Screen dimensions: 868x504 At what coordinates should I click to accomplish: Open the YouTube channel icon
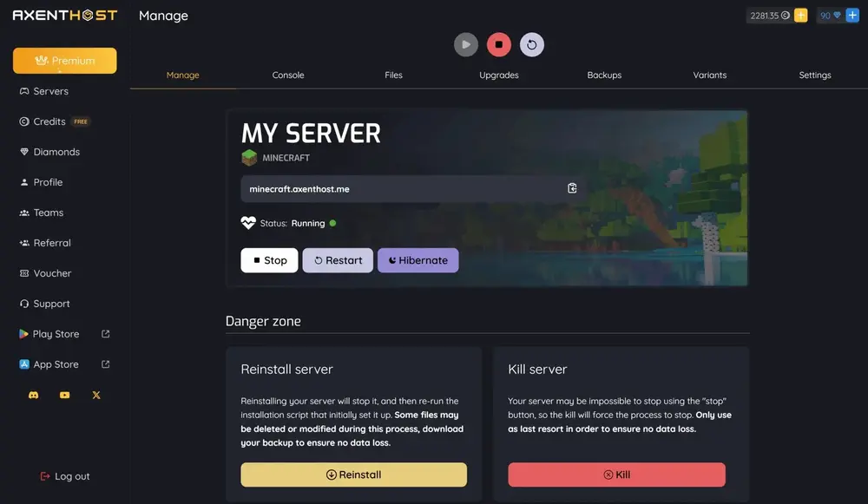tap(63, 395)
